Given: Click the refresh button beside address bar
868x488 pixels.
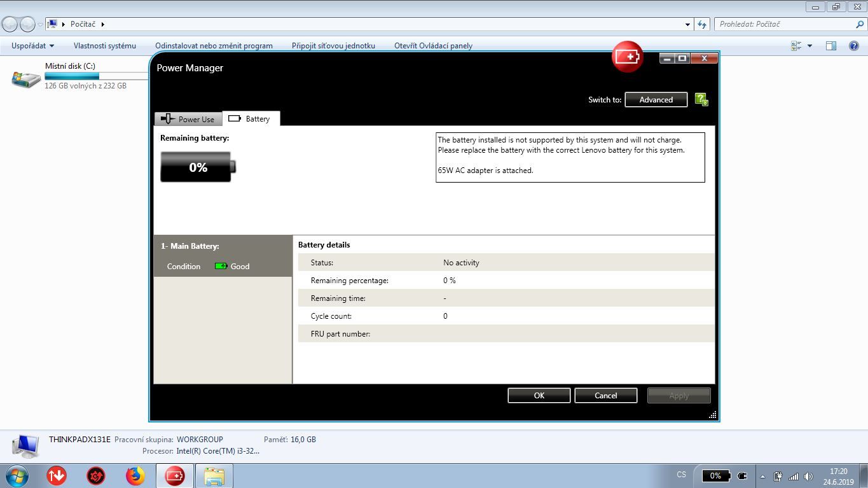Looking at the screenshot, I should pos(702,24).
